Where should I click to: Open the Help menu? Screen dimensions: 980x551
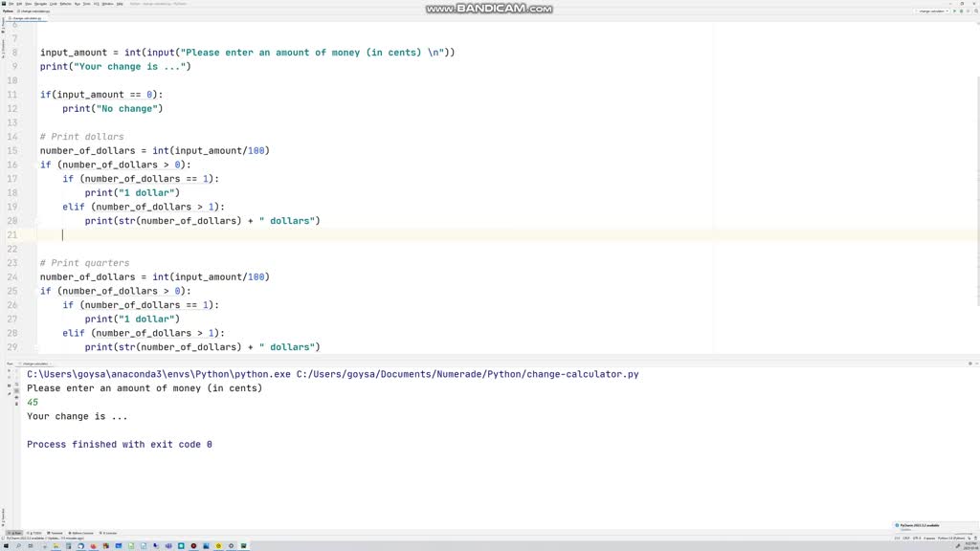coord(120,4)
